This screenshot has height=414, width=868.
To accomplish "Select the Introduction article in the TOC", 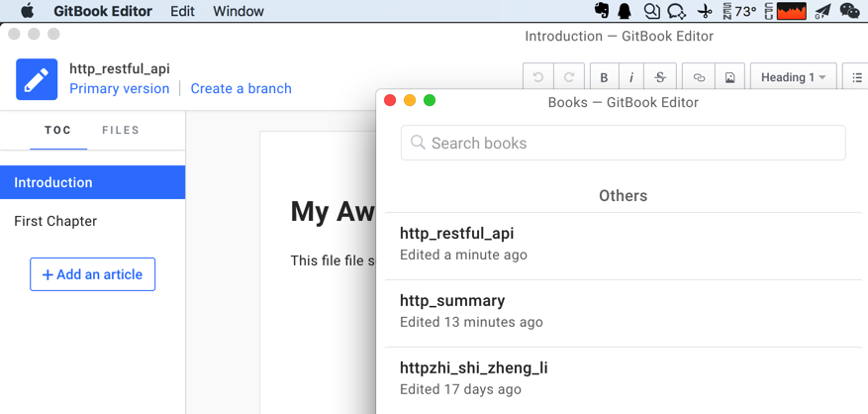I will [x=92, y=182].
